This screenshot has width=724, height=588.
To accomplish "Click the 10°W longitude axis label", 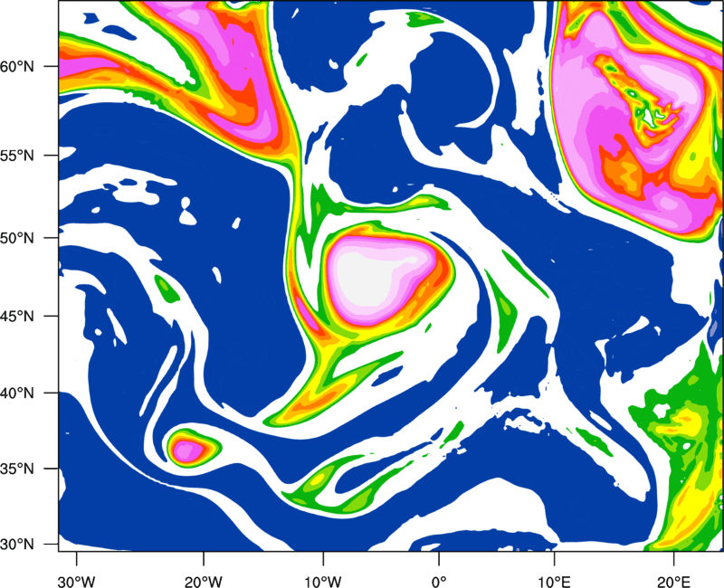I will tap(323, 582).
